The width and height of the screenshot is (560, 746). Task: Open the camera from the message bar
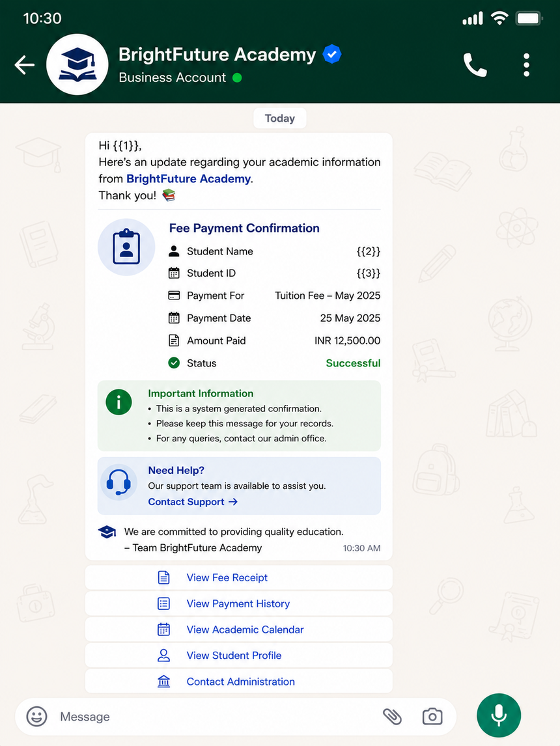432,716
